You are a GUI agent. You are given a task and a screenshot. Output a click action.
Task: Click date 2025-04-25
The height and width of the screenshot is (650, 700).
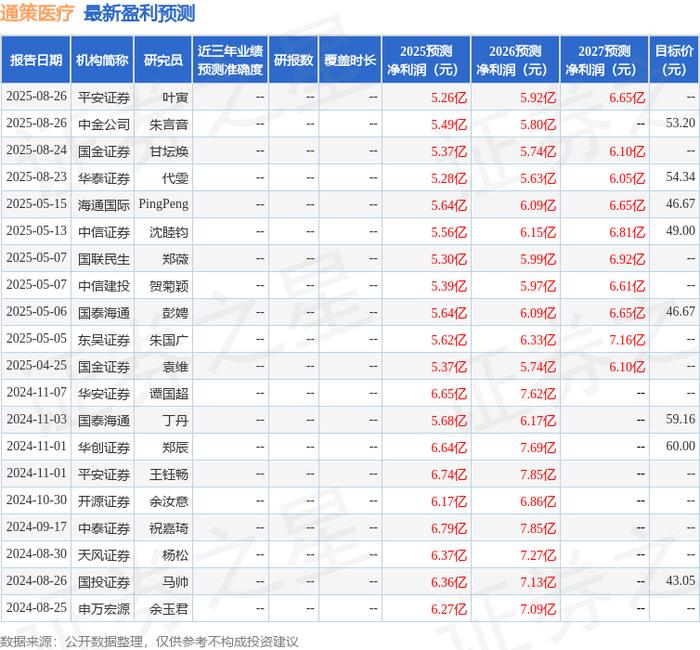(x=36, y=365)
